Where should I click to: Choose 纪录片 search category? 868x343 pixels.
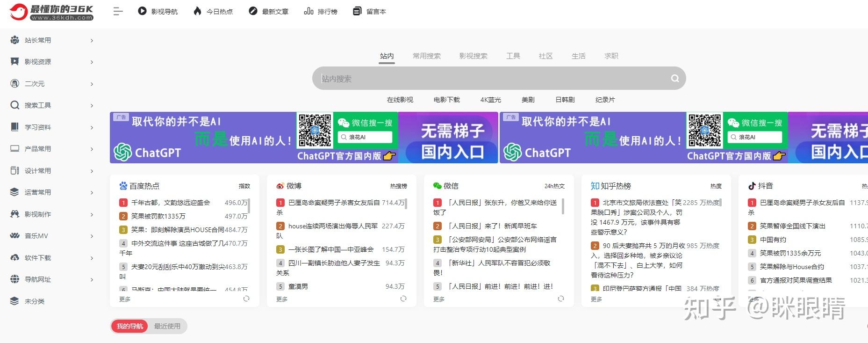605,100
